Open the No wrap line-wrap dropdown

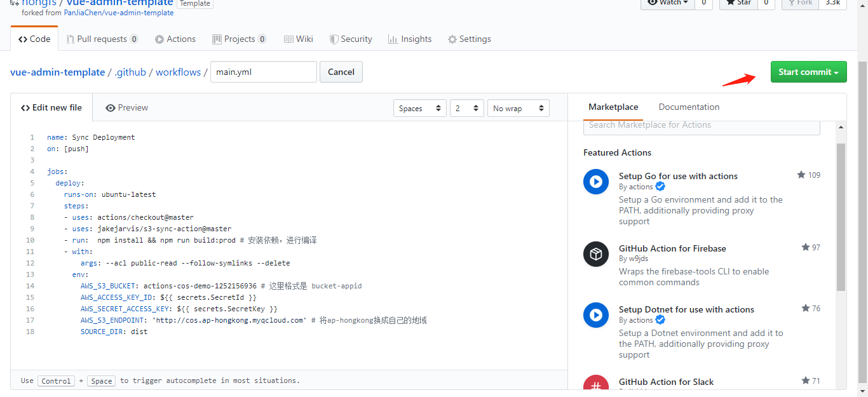[x=519, y=109]
